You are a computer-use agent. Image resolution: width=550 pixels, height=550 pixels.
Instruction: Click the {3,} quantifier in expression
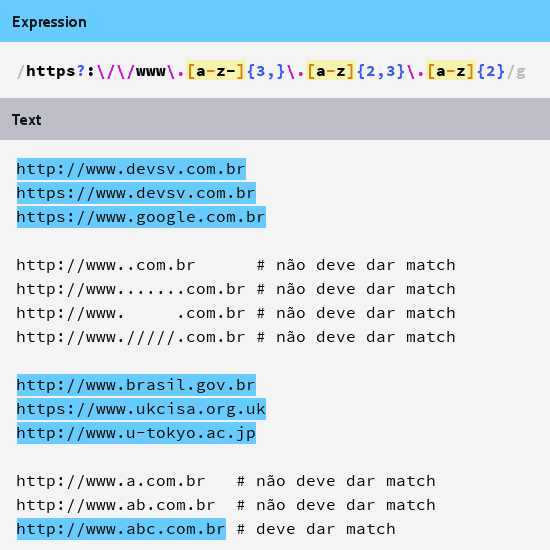coord(266,71)
